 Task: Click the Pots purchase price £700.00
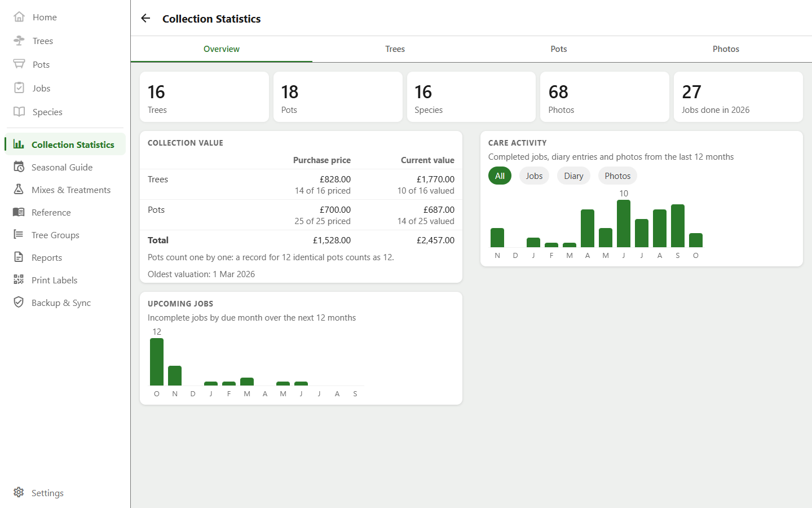pos(335,209)
